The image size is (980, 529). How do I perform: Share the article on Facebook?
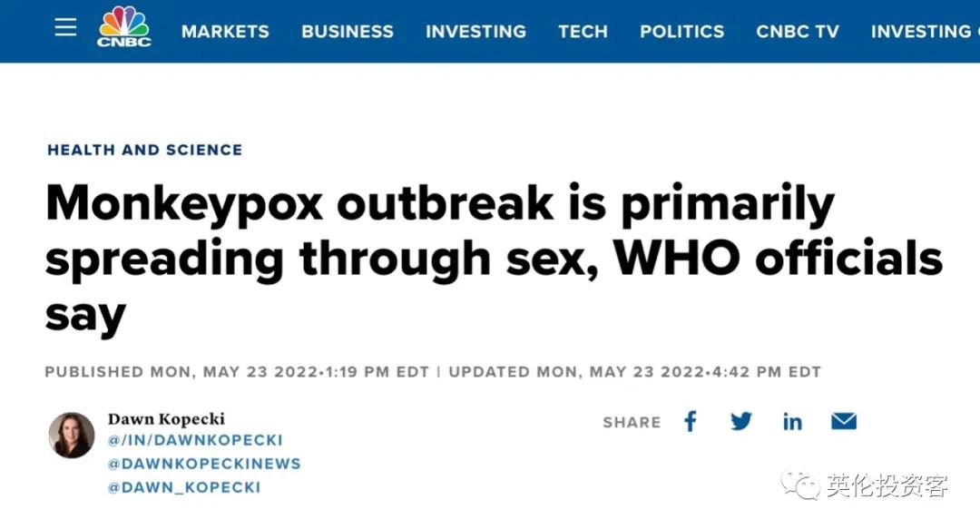(x=690, y=421)
